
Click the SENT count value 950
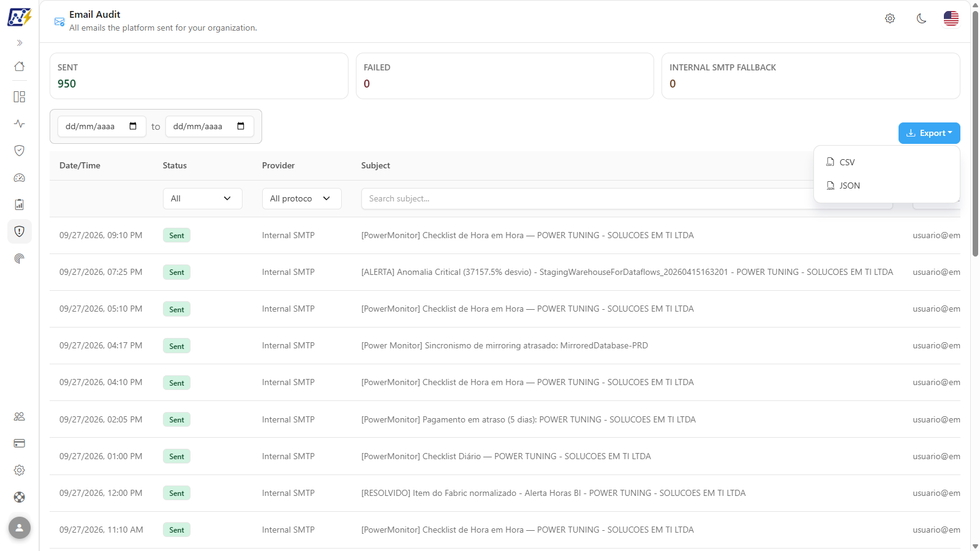click(67, 84)
